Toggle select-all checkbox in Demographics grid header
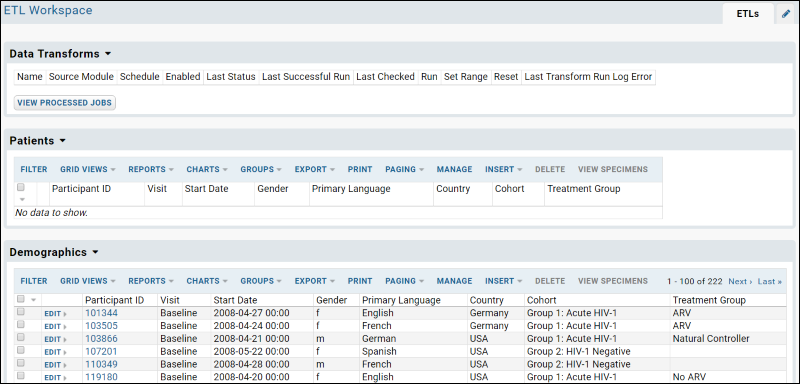The width and height of the screenshot is (800, 384). point(21,299)
